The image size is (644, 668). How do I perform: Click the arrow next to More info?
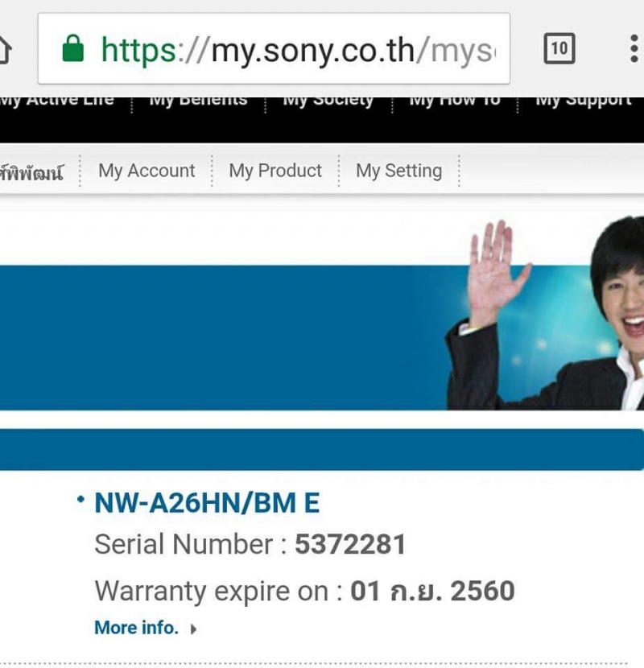coord(193,629)
